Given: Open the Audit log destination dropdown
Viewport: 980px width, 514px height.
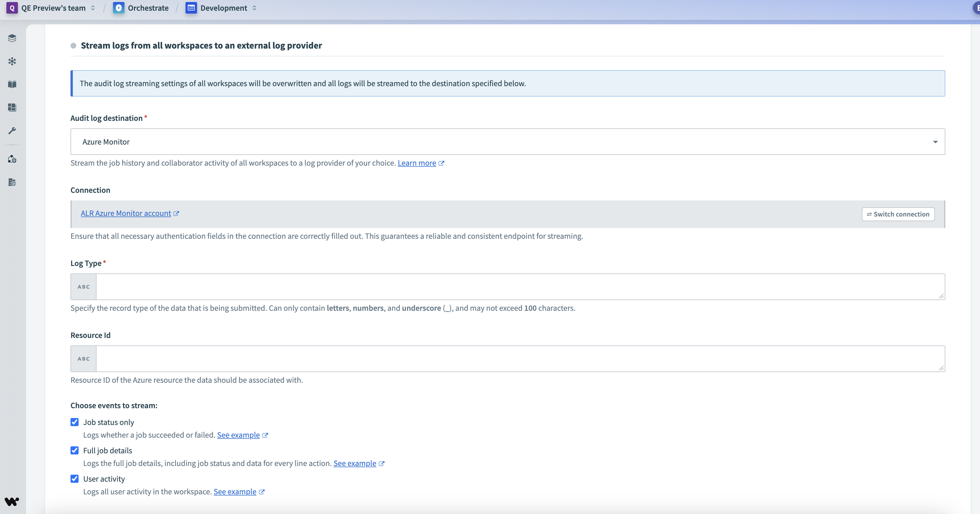Looking at the screenshot, I should click(507, 142).
